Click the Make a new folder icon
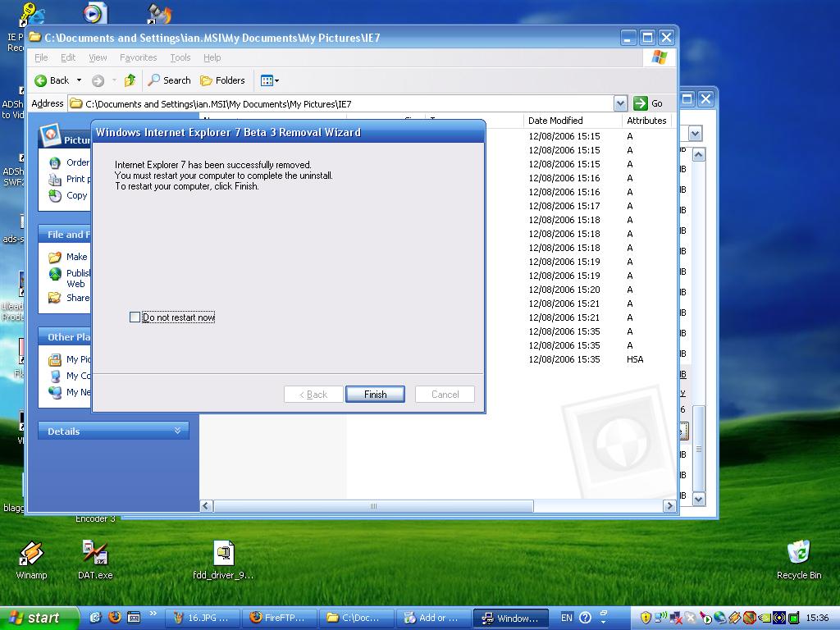Screen dimensions: 840x630 click(x=55, y=257)
